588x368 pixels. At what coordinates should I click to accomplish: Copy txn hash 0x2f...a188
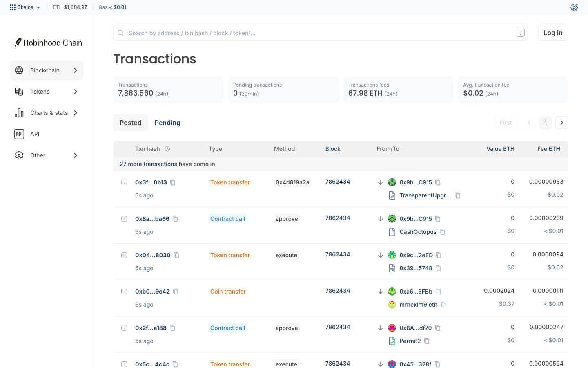point(172,328)
